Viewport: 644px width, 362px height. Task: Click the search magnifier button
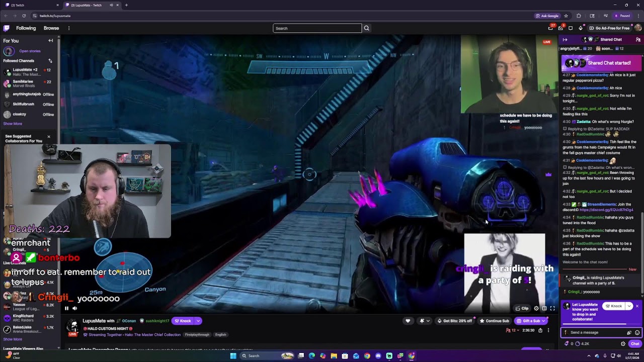(366, 28)
